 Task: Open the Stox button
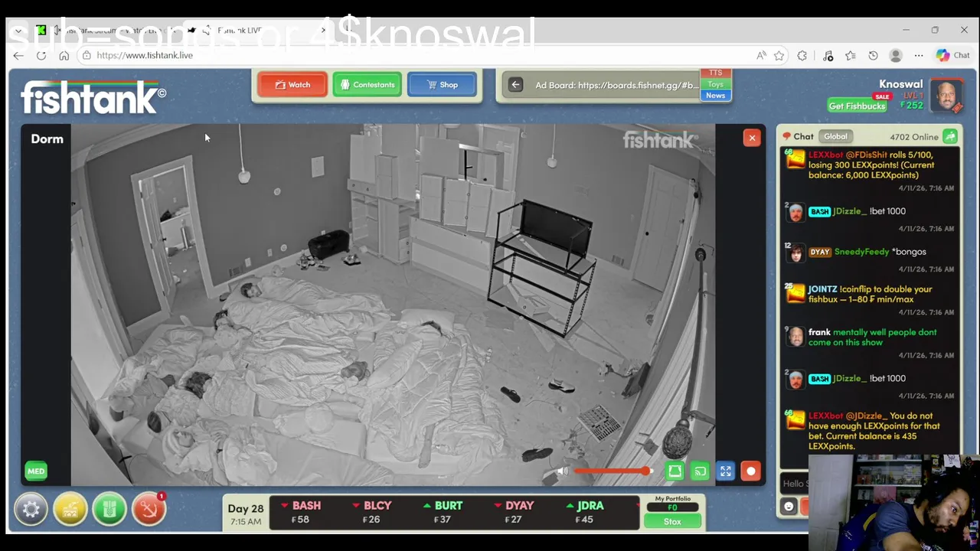(672, 521)
